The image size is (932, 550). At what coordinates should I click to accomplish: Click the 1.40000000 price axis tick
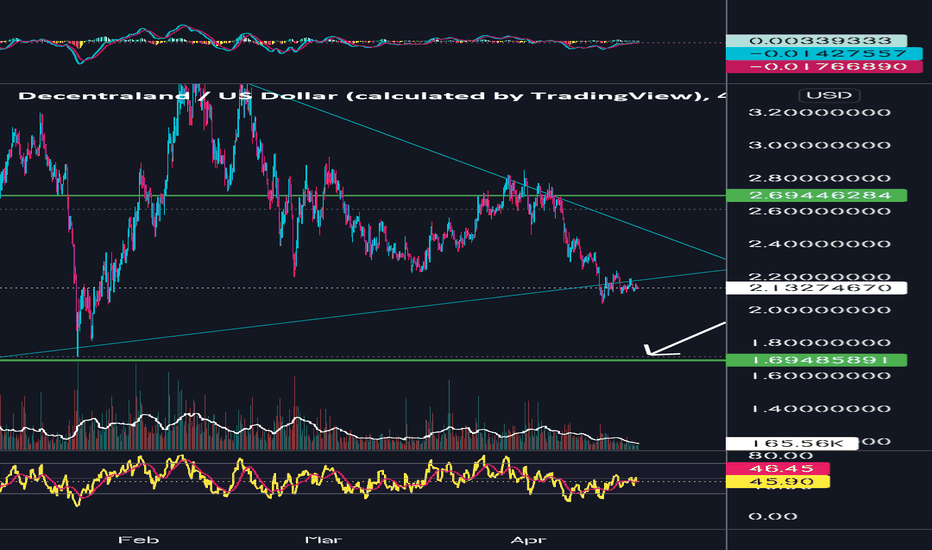820,408
